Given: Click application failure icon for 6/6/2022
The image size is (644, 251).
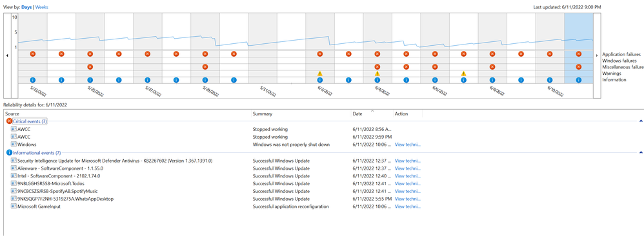Looking at the screenshot, I should 435,54.
